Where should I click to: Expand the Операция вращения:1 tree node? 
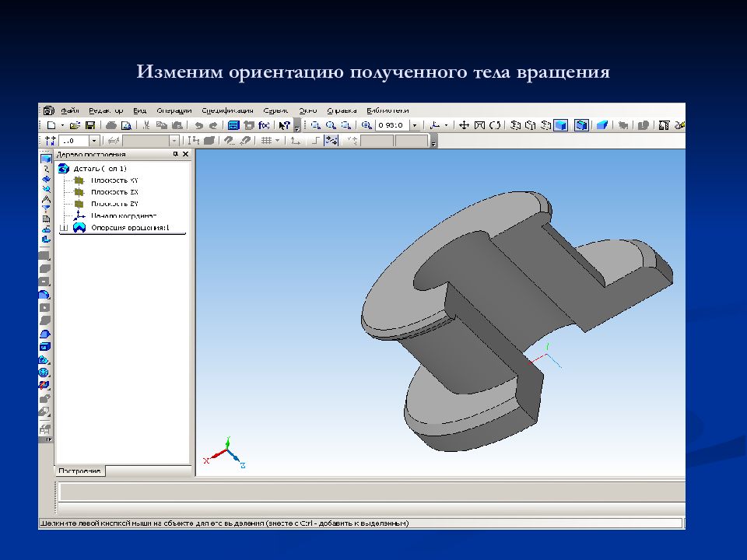coord(63,228)
